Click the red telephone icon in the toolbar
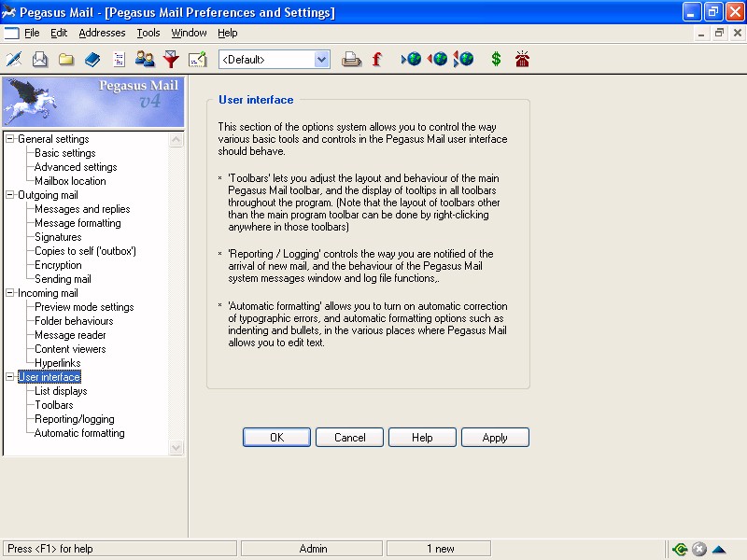 pyautogui.click(x=522, y=59)
